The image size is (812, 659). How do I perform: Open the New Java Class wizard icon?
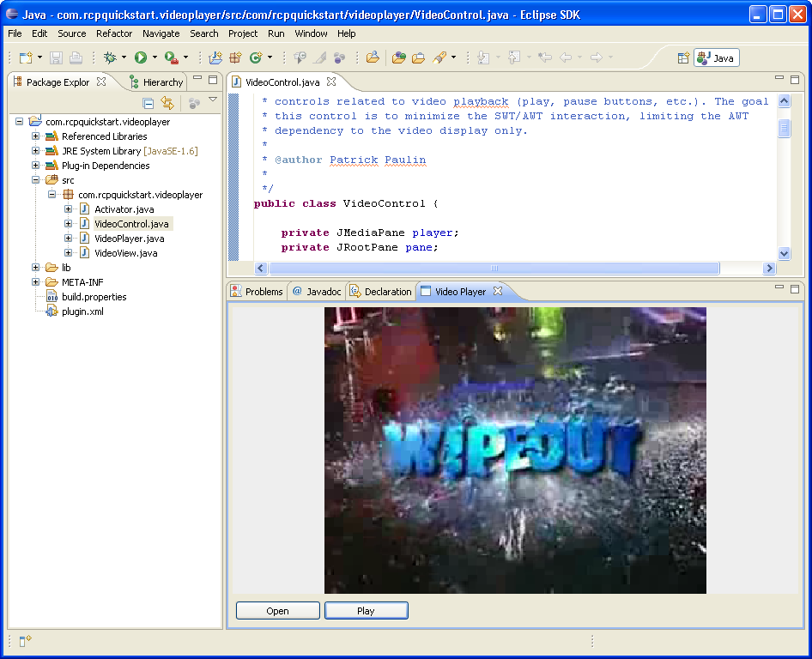pos(255,57)
